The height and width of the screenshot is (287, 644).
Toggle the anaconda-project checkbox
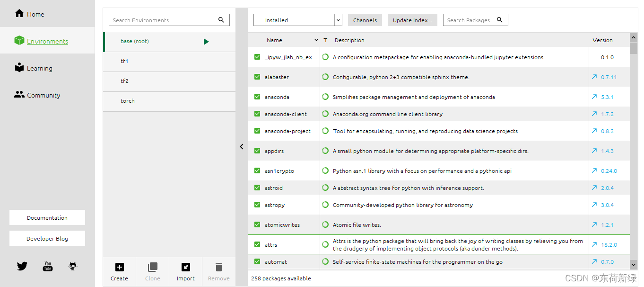click(x=257, y=131)
